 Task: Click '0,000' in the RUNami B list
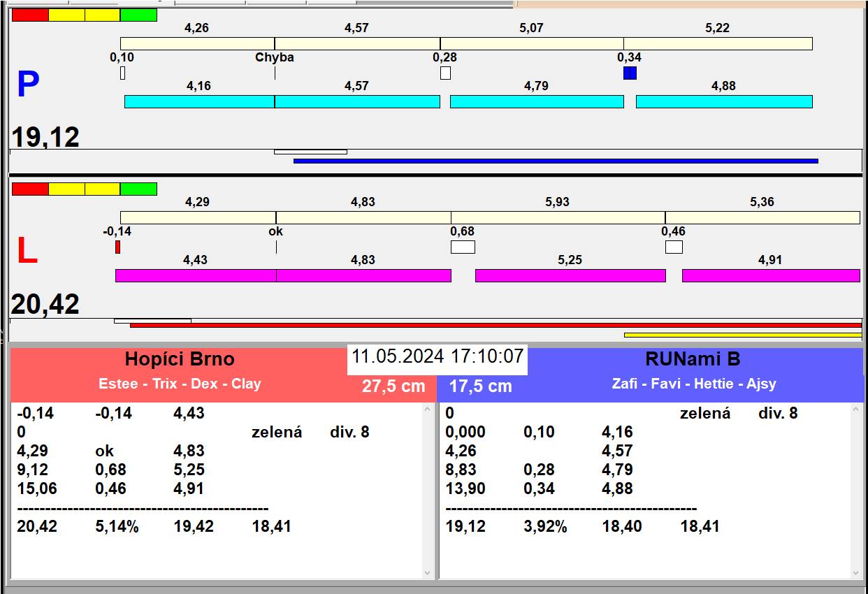465,432
